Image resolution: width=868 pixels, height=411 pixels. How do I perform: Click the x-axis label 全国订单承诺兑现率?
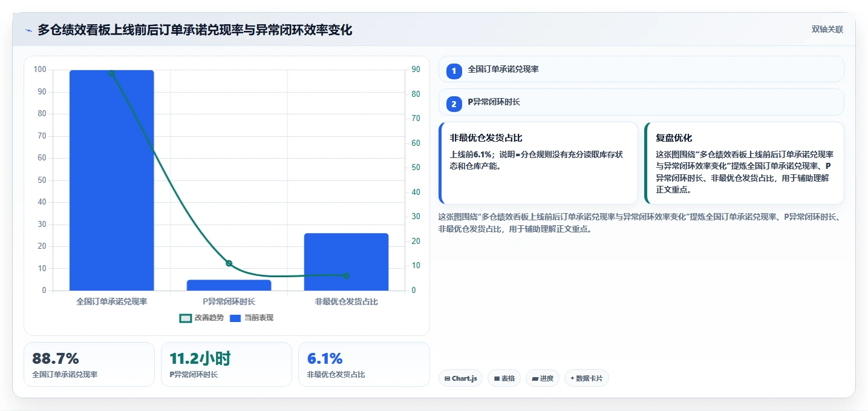(111, 301)
